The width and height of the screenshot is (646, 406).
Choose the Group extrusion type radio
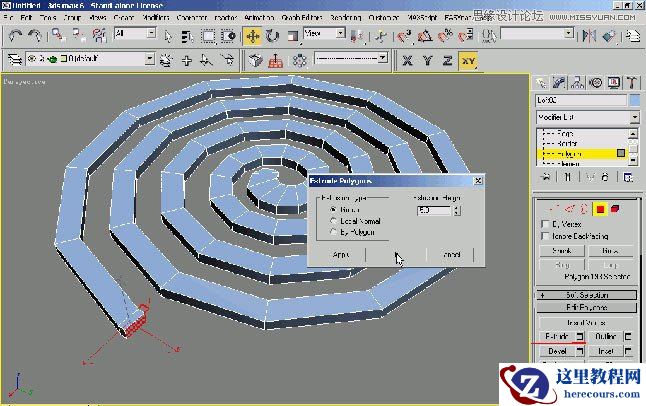click(x=333, y=210)
